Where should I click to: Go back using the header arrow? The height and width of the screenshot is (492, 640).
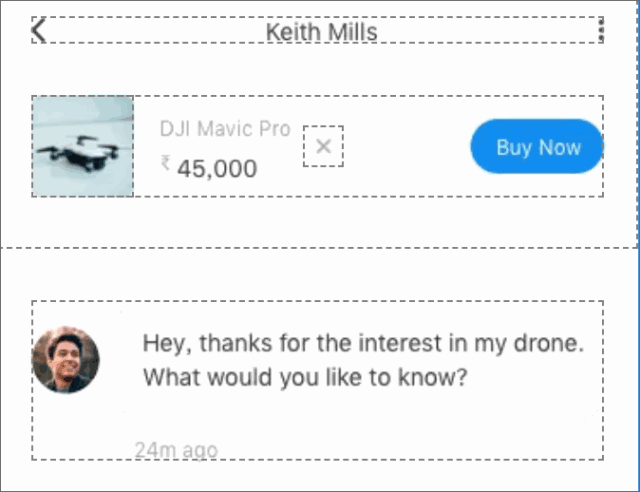tap(39, 30)
